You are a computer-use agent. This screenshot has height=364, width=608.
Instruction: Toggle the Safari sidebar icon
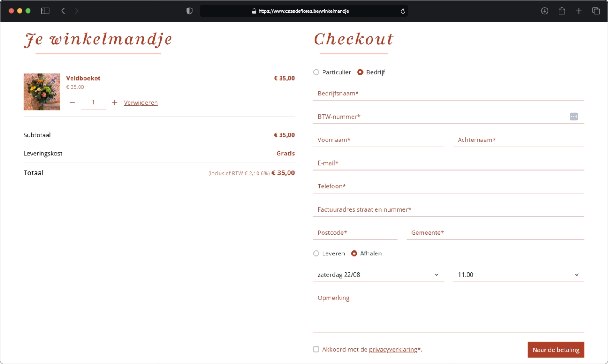pos(45,11)
